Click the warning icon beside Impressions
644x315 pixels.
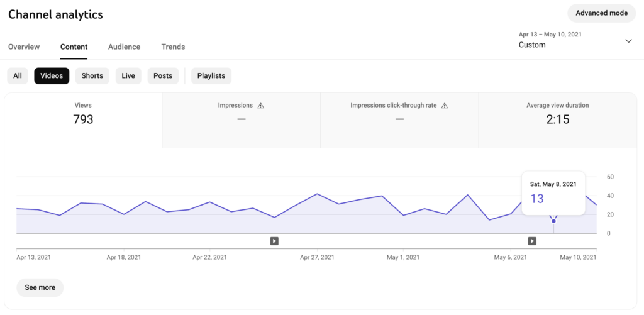click(261, 106)
